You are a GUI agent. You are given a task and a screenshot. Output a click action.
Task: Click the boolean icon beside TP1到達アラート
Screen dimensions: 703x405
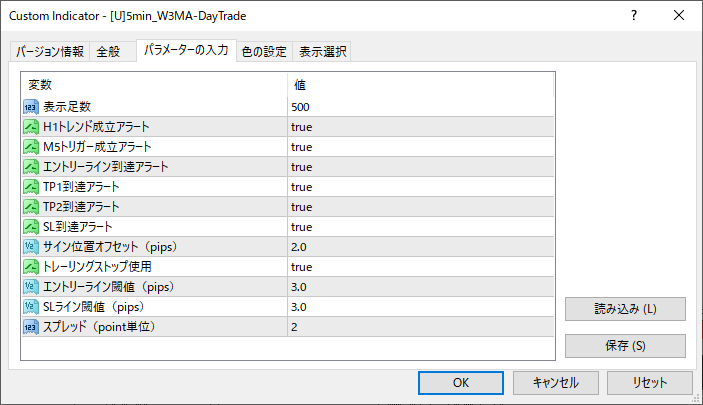click(x=31, y=187)
